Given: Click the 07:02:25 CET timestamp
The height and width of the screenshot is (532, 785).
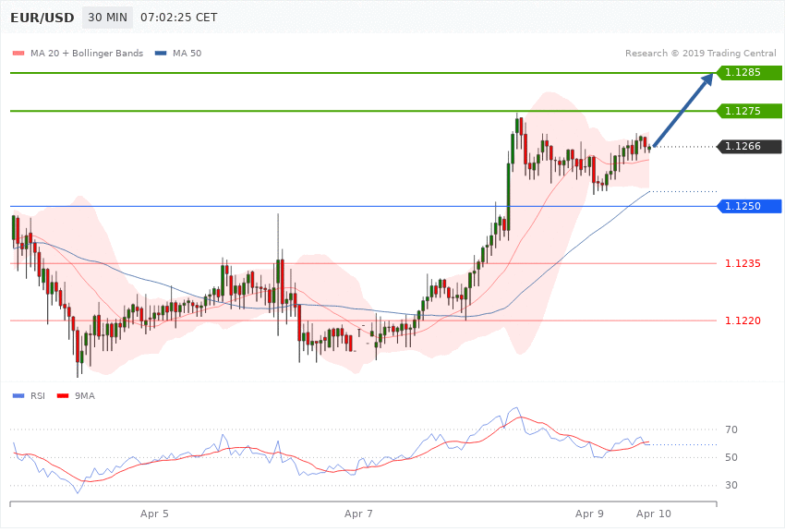Looking at the screenshot, I should [179, 18].
